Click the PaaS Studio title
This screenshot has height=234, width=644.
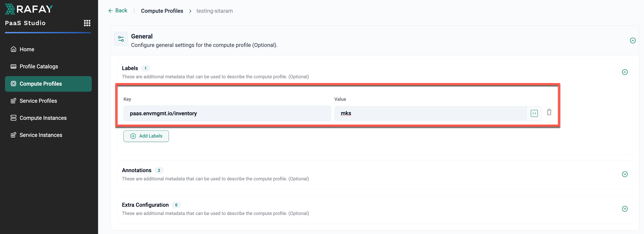[x=25, y=23]
